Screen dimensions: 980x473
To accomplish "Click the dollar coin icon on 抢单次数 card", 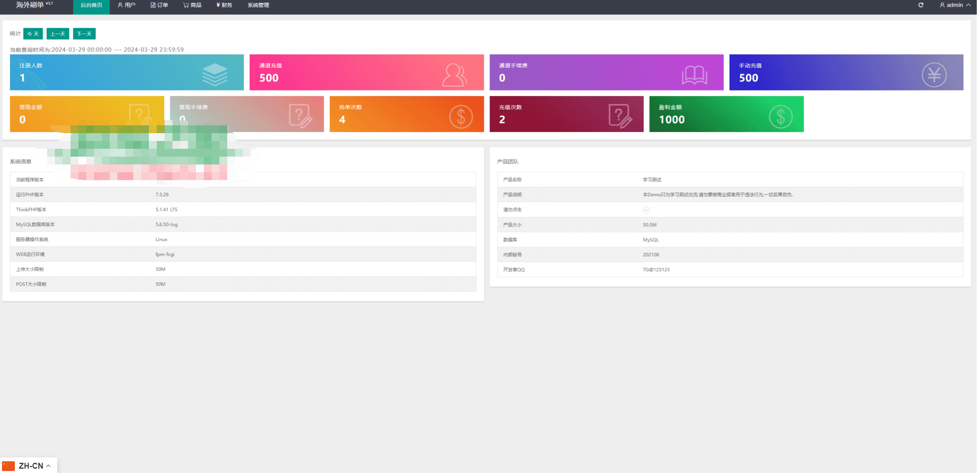I will click(x=460, y=116).
